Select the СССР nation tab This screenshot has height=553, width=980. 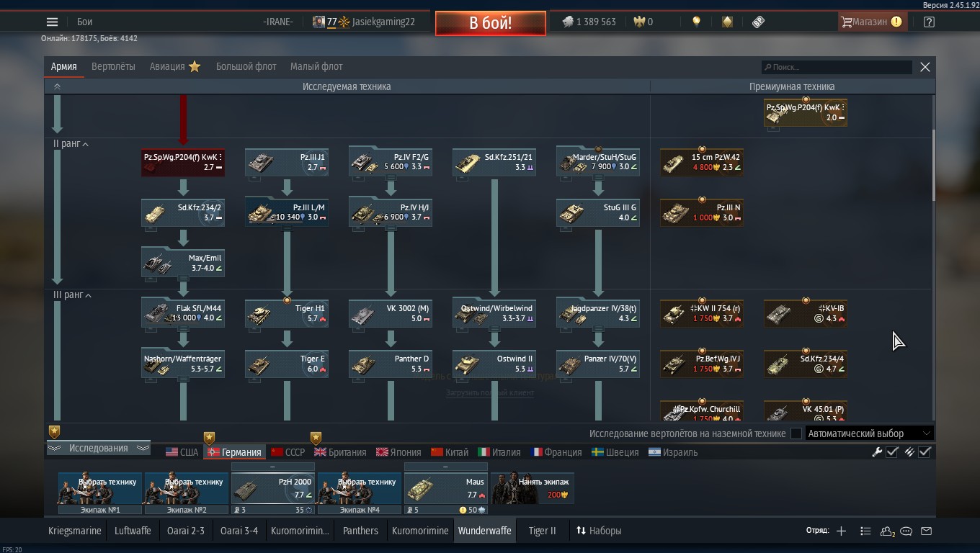point(288,452)
